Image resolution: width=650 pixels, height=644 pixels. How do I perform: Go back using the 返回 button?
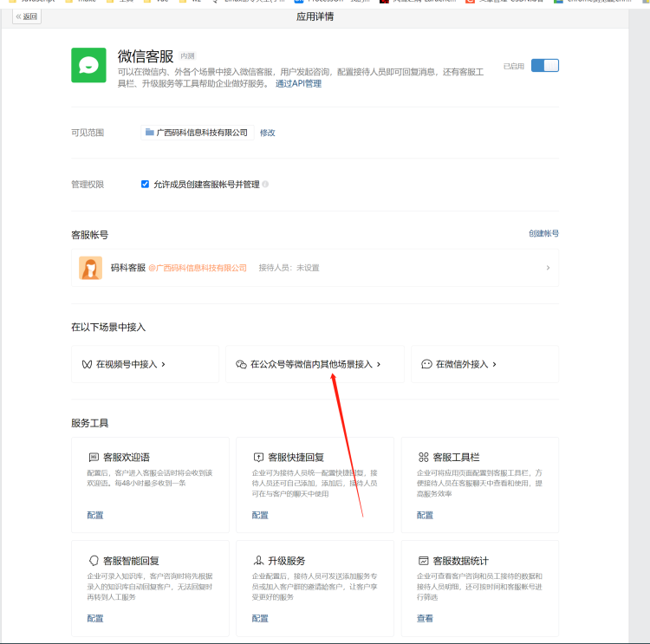[x=27, y=16]
